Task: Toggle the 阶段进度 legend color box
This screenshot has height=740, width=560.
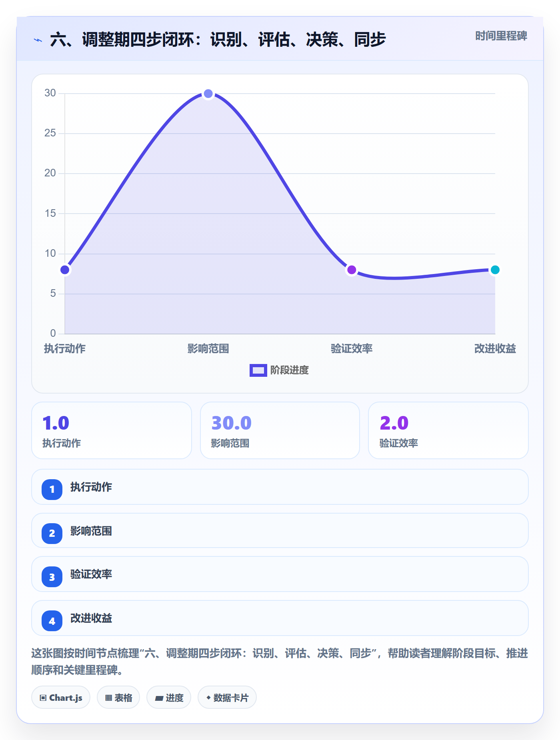Action: point(258,370)
